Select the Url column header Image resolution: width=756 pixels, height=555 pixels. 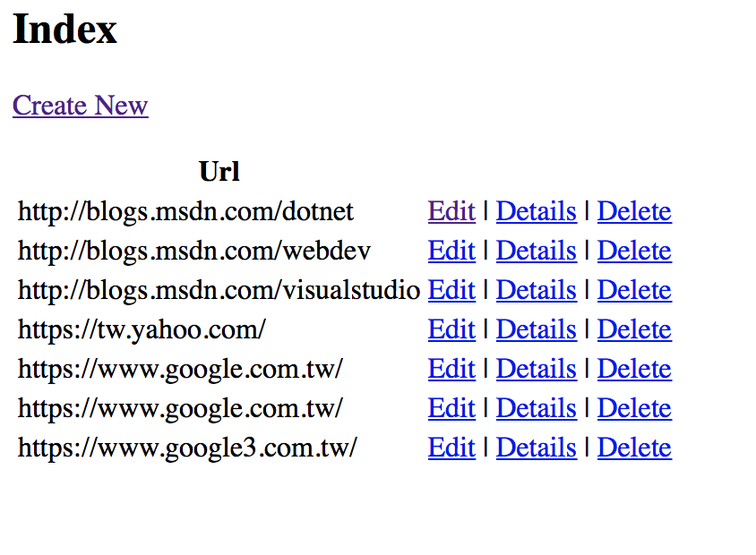(219, 172)
